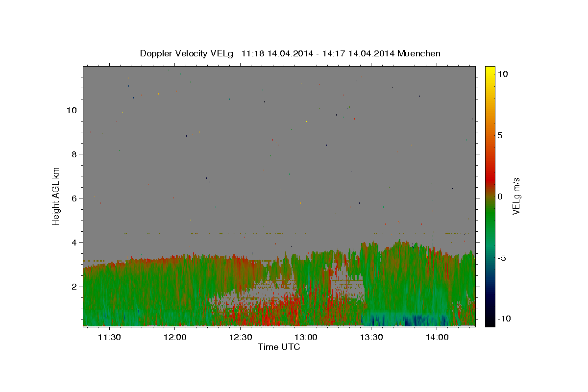This screenshot has height=392, width=588.
Task: Click the height axis label '2'
Action: (x=74, y=286)
